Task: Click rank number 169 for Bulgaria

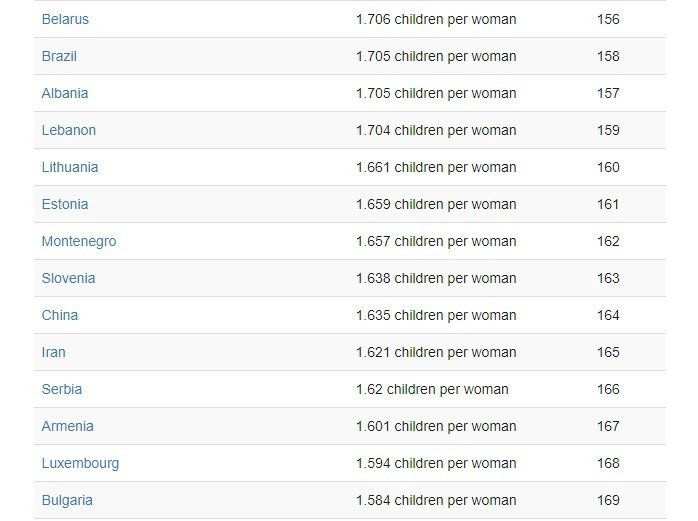Action: (x=608, y=500)
